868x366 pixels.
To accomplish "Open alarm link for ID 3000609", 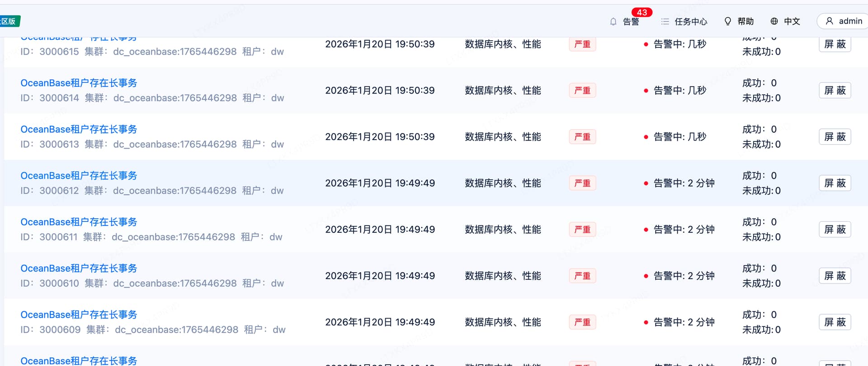I will [79, 314].
